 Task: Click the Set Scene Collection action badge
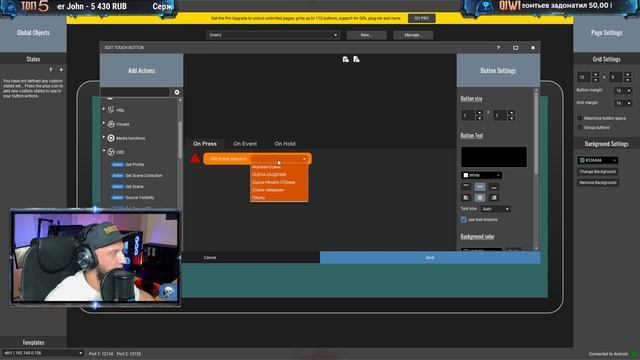(118, 176)
